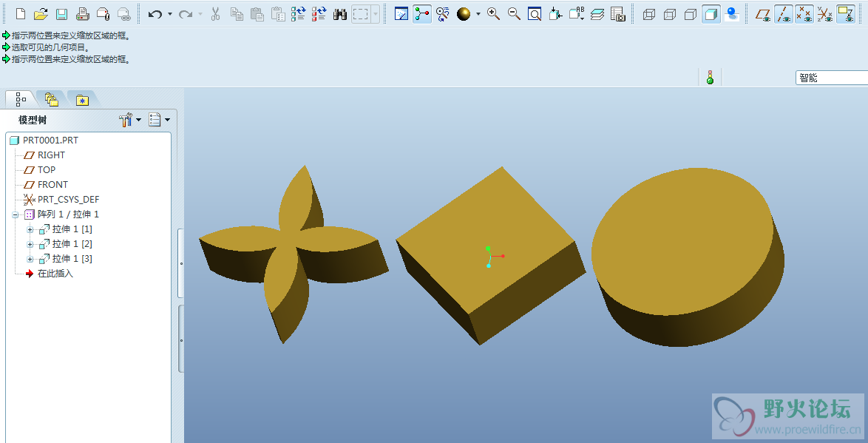The image size is (868, 443).
Task: Expand the 拉伸 1 [2] feature
Action: pos(30,244)
